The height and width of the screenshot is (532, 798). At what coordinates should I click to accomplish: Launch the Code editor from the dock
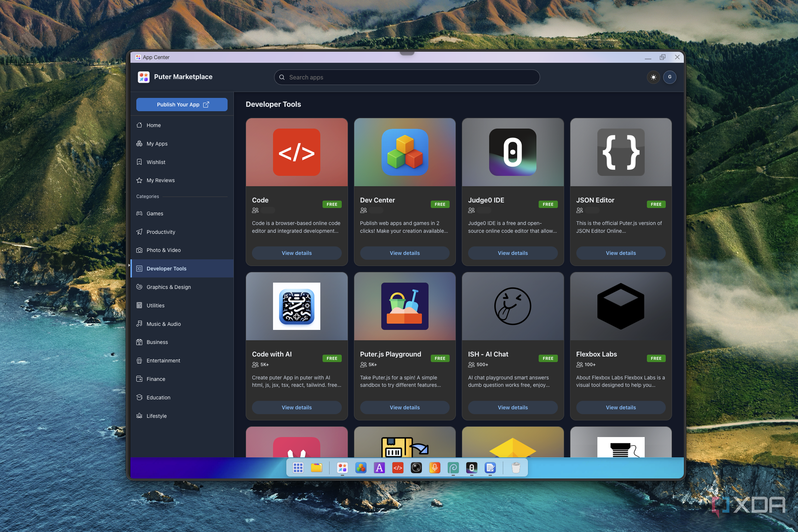[x=398, y=468]
